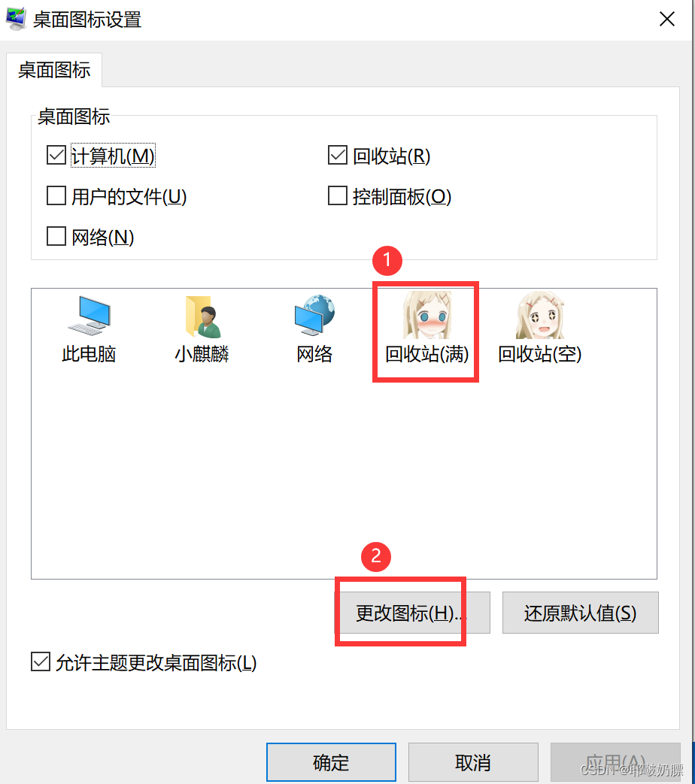Image resolution: width=695 pixels, height=784 pixels.
Task: Confirm with the 确定 button
Action: click(331, 762)
